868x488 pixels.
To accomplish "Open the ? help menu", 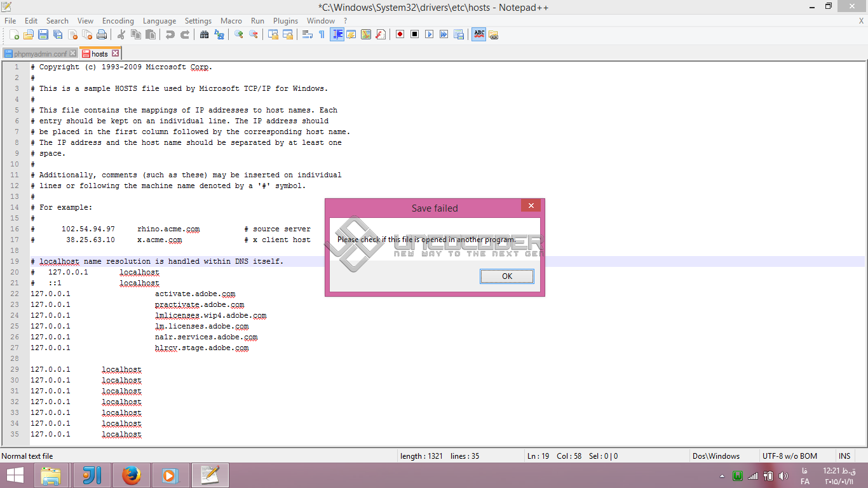I will pos(345,20).
